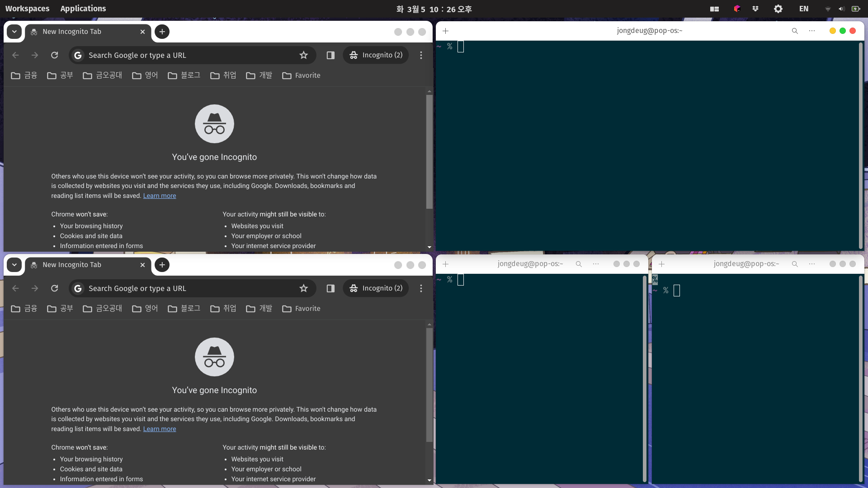Open the ellipsis menu in the lower-middle terminal
The image size is (868, 488).
[596, 264]
